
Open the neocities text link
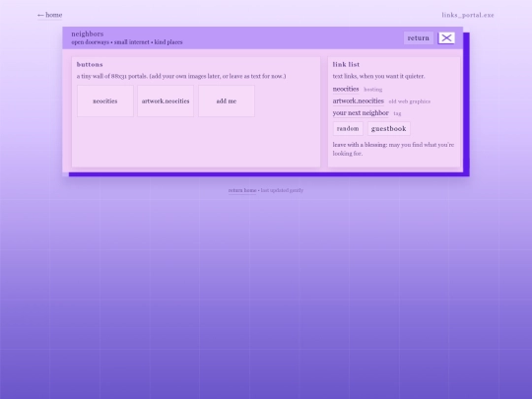(x=346, y=90)
